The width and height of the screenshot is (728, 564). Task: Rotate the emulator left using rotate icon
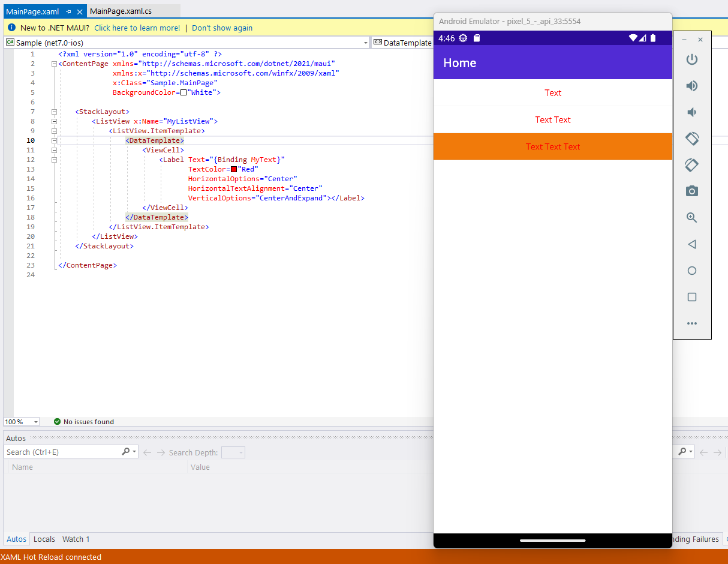[x=692, y=139]
